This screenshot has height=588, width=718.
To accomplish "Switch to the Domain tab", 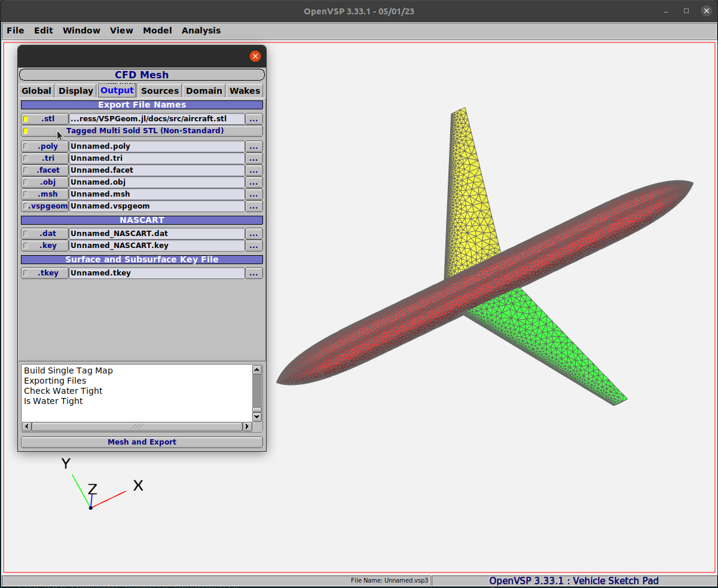I will 204,91.
